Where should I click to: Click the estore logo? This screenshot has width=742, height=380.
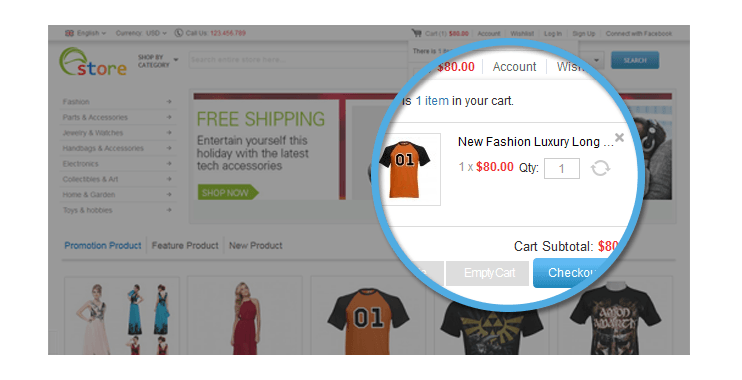pos(93,62)
